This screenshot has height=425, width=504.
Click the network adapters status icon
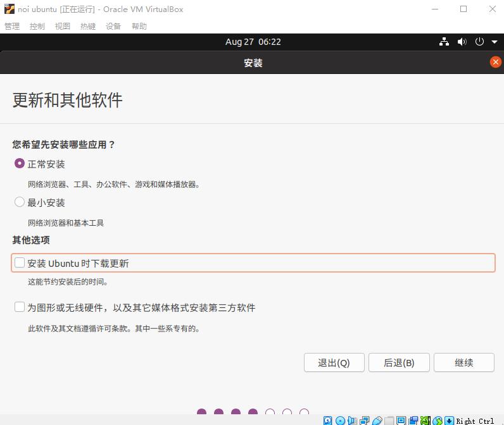(365, 421)
